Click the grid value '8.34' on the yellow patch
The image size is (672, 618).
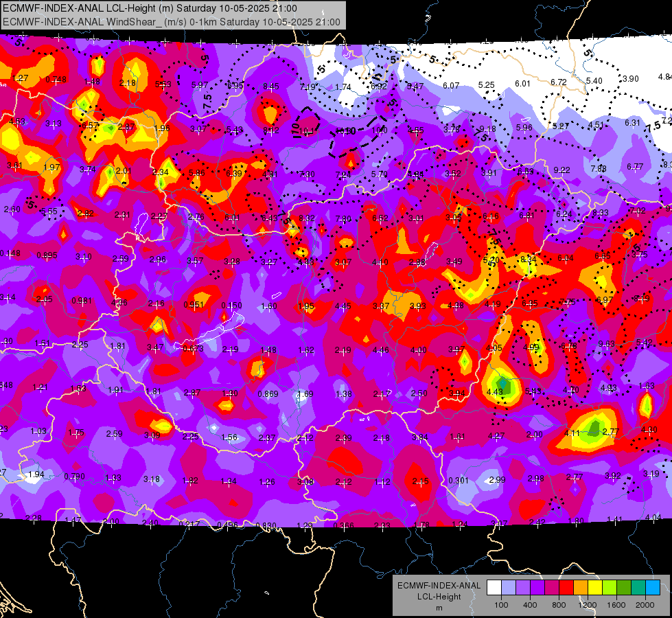528,259
